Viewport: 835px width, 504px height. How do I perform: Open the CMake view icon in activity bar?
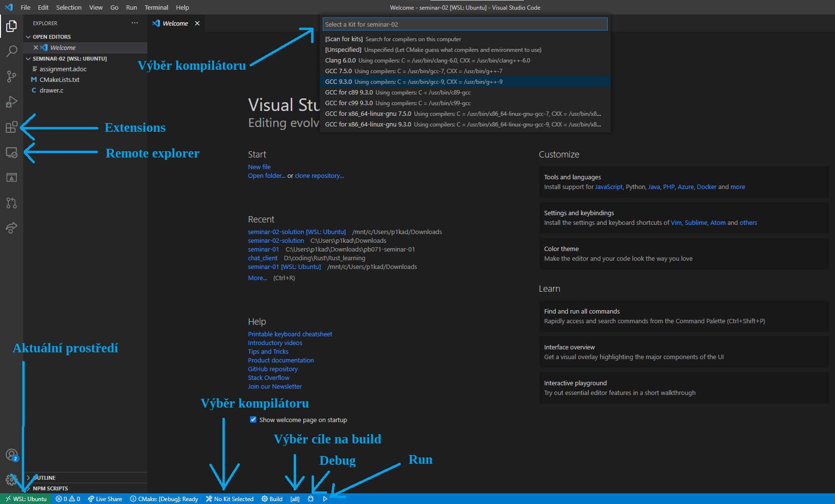[x=12, y=177]
